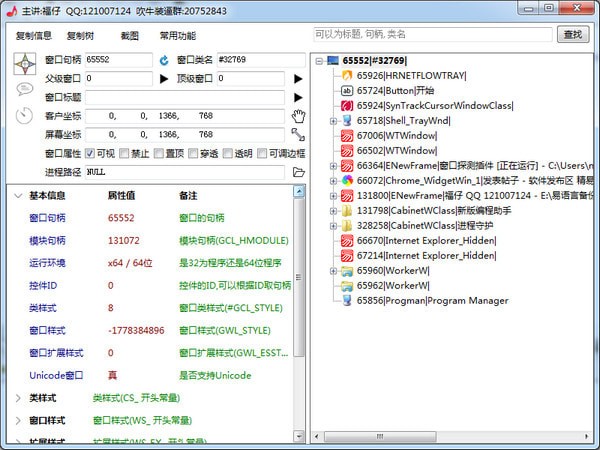Open the 截图 menu
Image resolution: width=600 pixels, height=450 pixels.
point(129,36)
